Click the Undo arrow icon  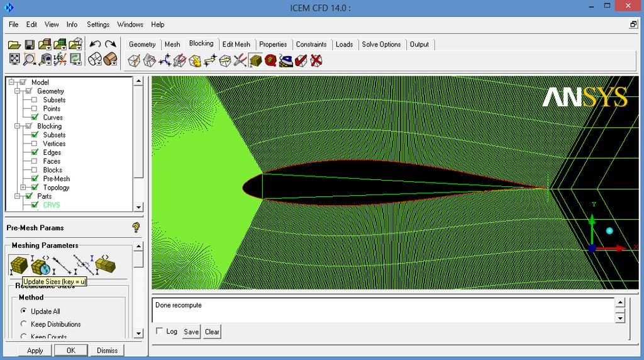point(96,45)
